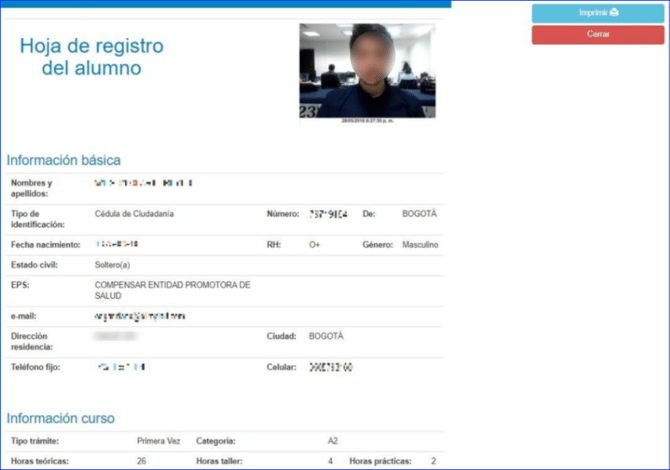
Task: Click the Imprimir button
Action: [598, 13]
